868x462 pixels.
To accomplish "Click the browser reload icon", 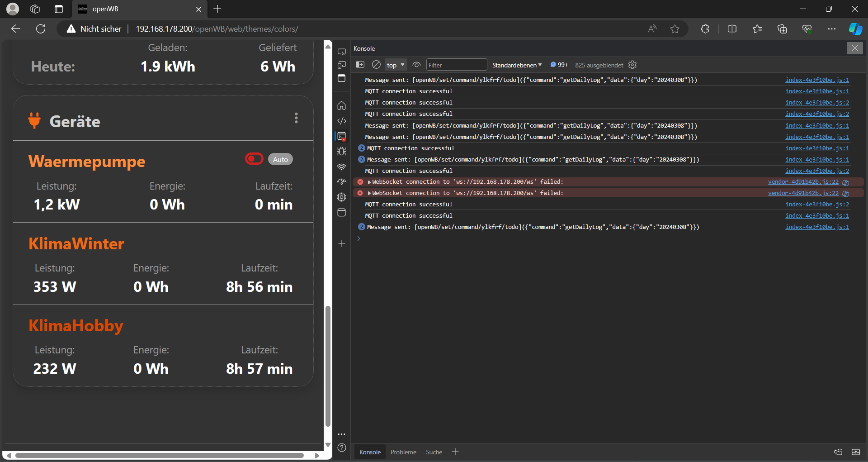I will [x=40, y=29].
